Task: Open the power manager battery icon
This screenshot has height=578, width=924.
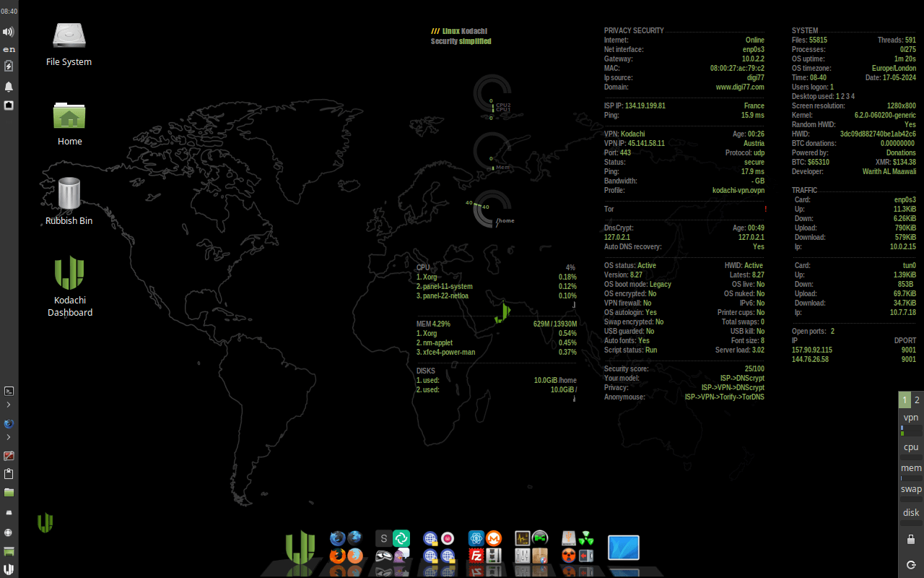Action: 9,66
